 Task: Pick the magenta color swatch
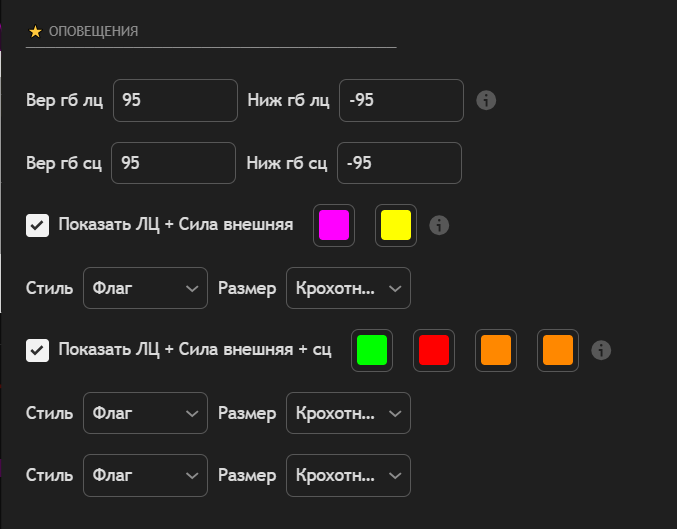(334, 225)
